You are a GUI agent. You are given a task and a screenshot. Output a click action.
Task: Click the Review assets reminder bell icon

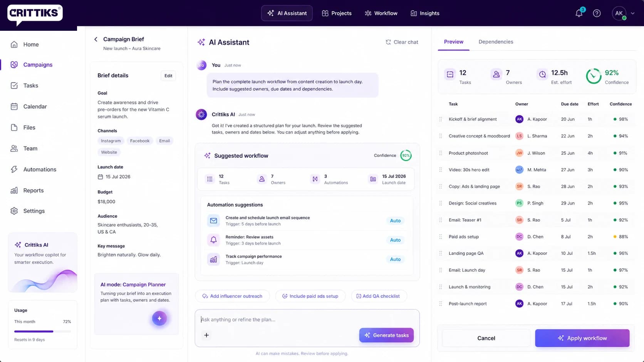(213, 240)
